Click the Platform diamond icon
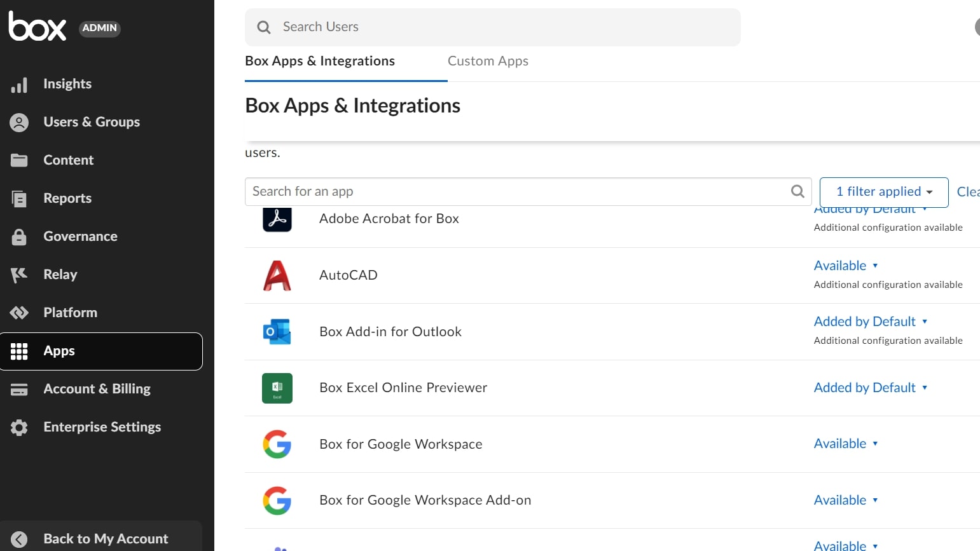 (19, 313)
